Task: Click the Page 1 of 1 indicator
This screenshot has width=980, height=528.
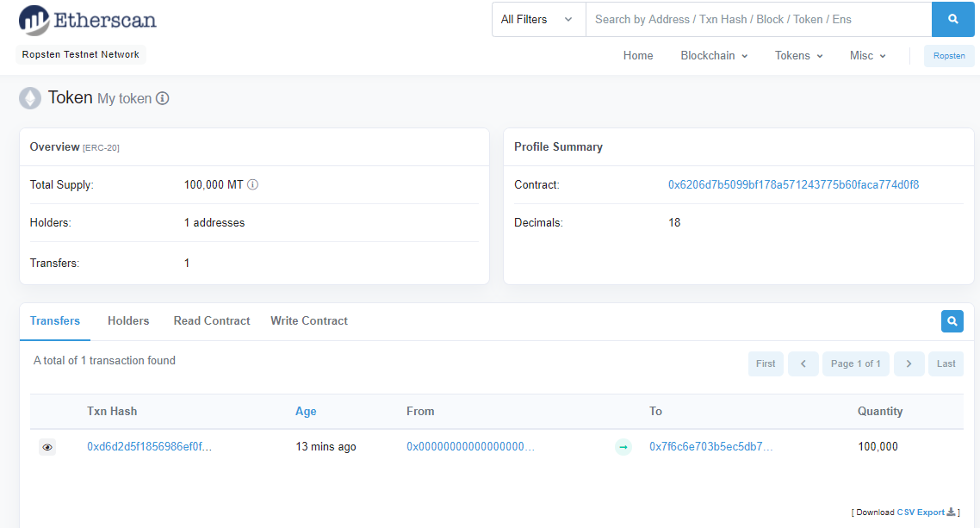Action: click(x=856, y=363)
